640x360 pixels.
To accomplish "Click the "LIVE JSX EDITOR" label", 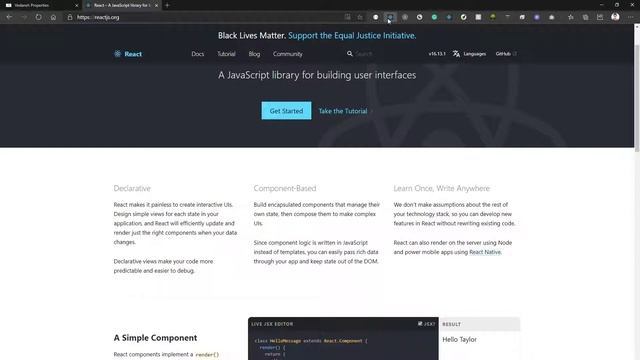I will pos(272,324).
